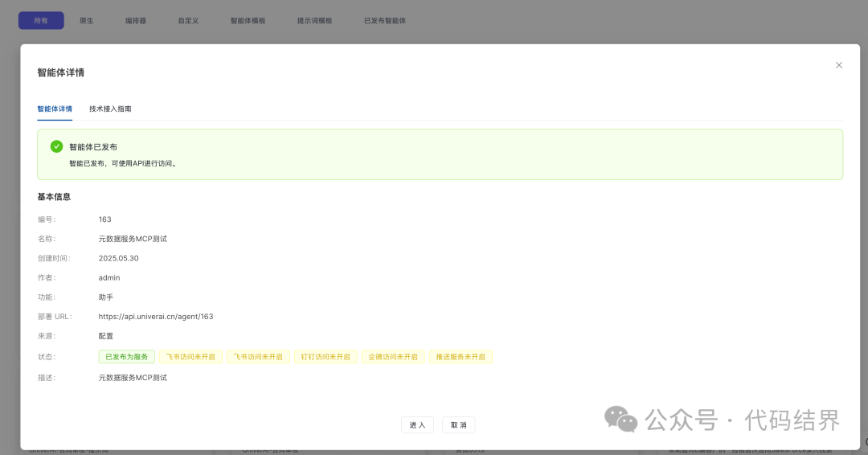This screenshot has width=868, height=455.
Task: Choose the 自定义 filter tab
Action: [x=189, y=21]
